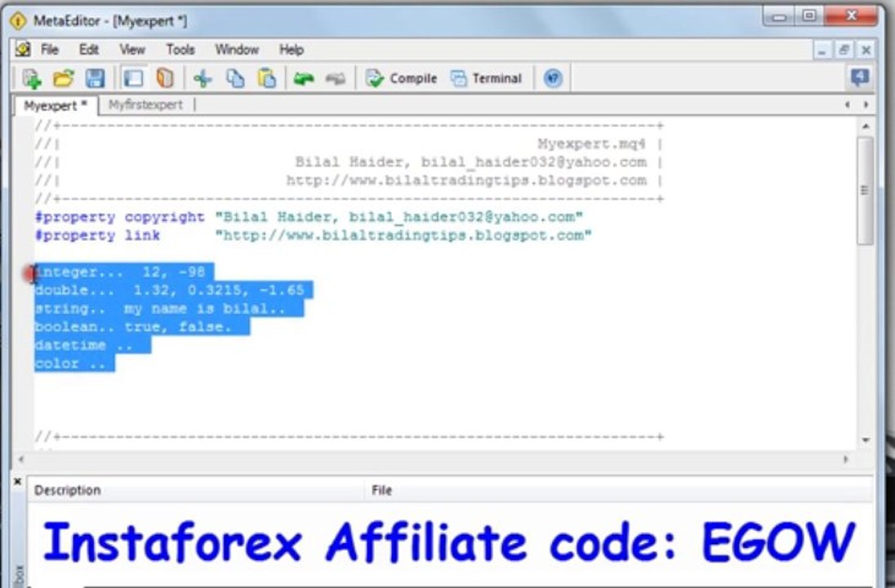
Task: Click the 'color ..' line
Action: pyautogui.click(x=74, y=363)
